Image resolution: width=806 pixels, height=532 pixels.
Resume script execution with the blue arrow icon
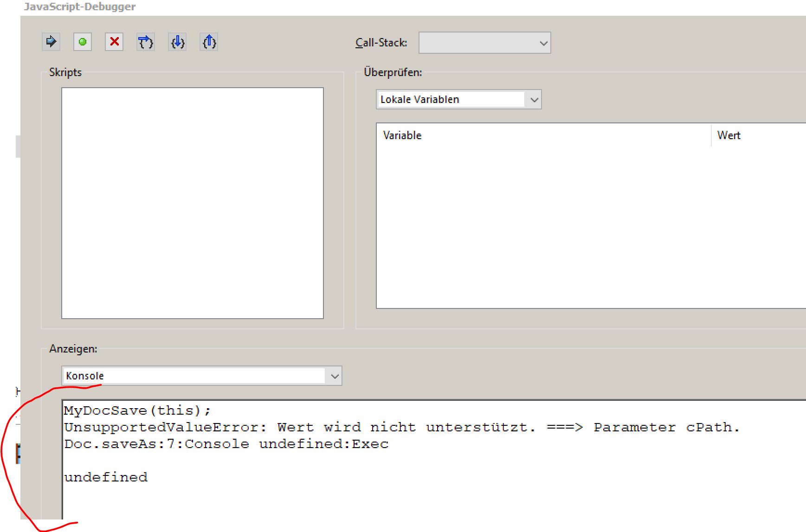coord(51,42)
